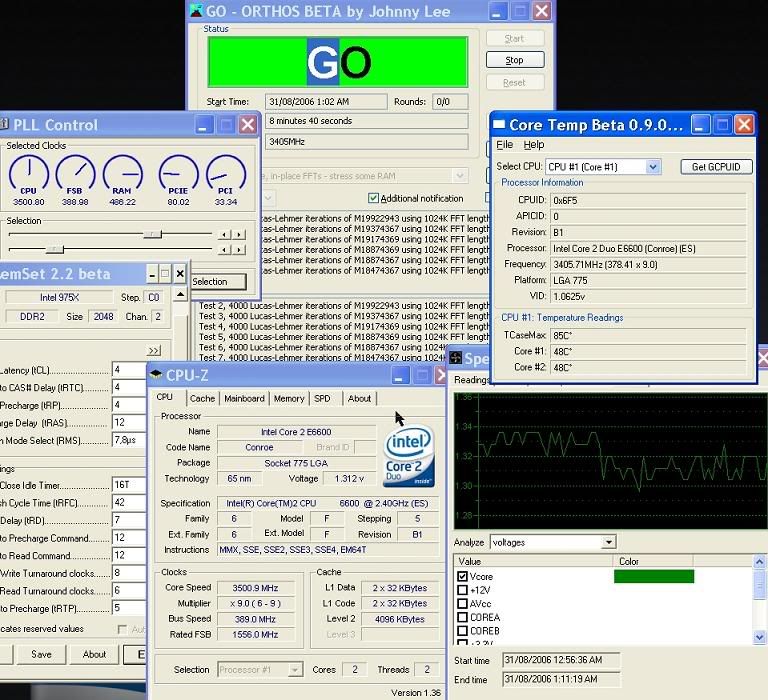Enable the +12V voltage checkbox

pos(462,590)
